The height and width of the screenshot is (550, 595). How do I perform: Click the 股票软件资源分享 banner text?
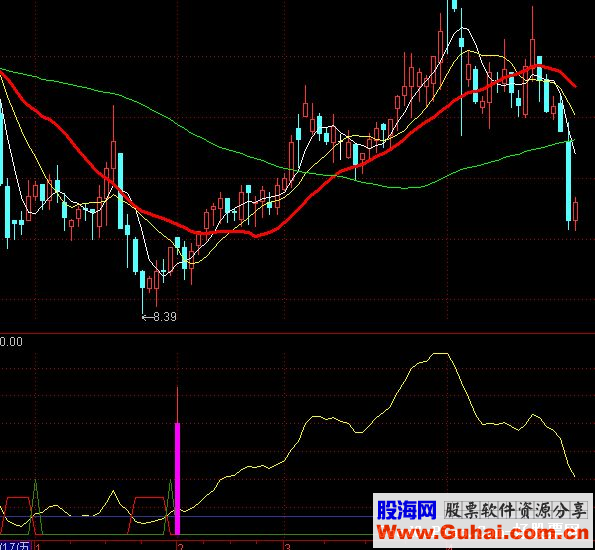tap(516, 511)
